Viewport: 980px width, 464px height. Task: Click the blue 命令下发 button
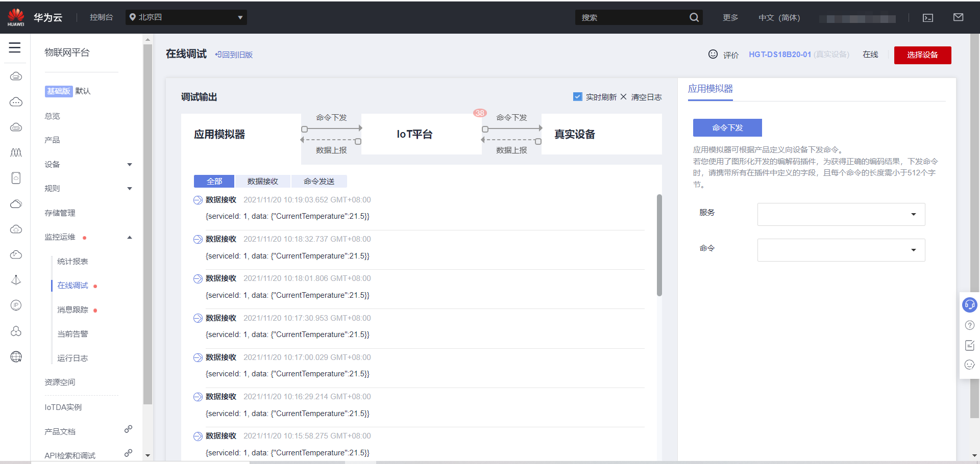coord(727,127)
